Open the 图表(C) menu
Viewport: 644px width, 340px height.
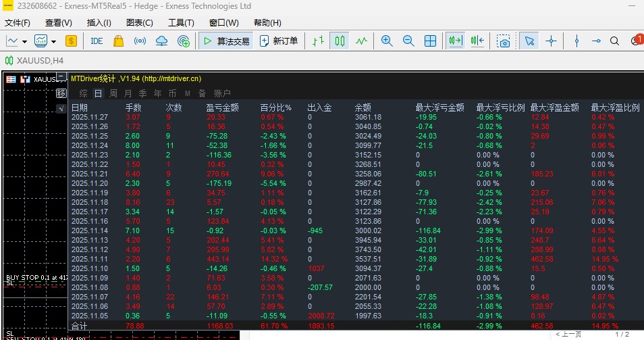coord(140,22)
